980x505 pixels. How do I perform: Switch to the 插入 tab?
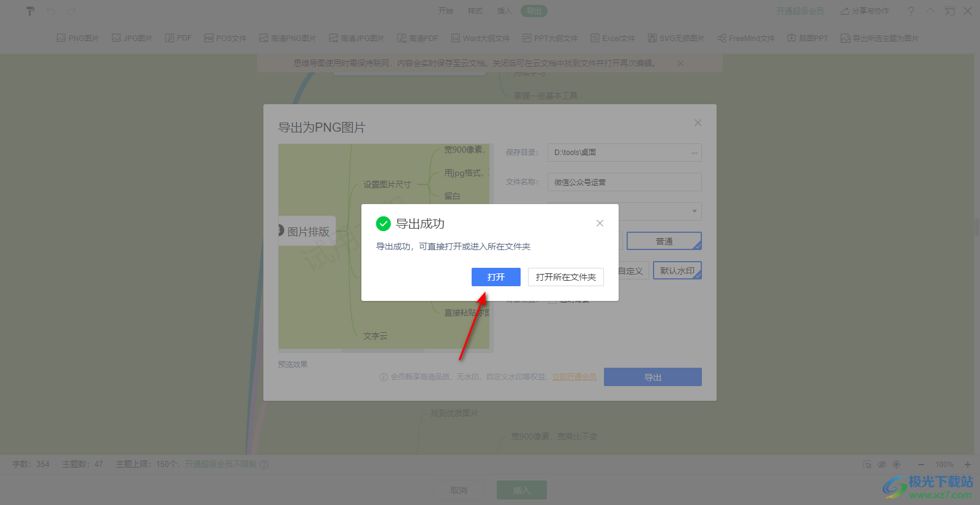(504, 11)
